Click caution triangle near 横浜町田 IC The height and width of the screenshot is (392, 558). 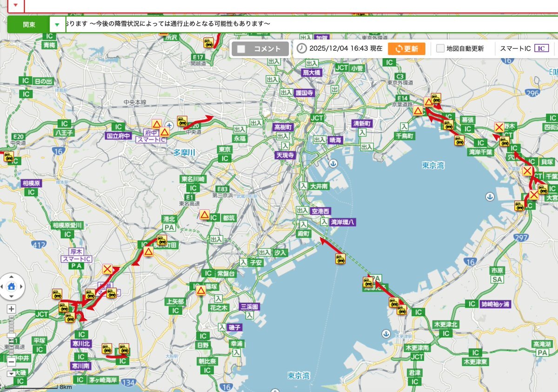(x=148, y=252)
